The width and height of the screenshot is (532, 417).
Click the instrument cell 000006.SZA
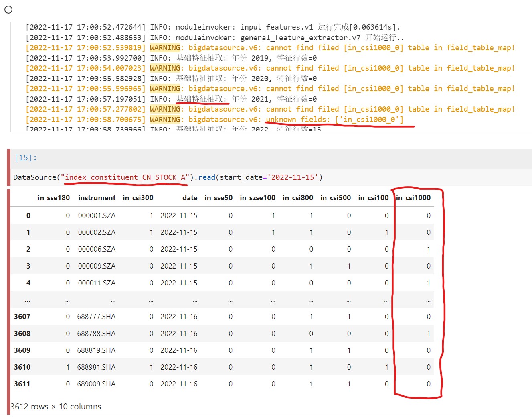97,249
